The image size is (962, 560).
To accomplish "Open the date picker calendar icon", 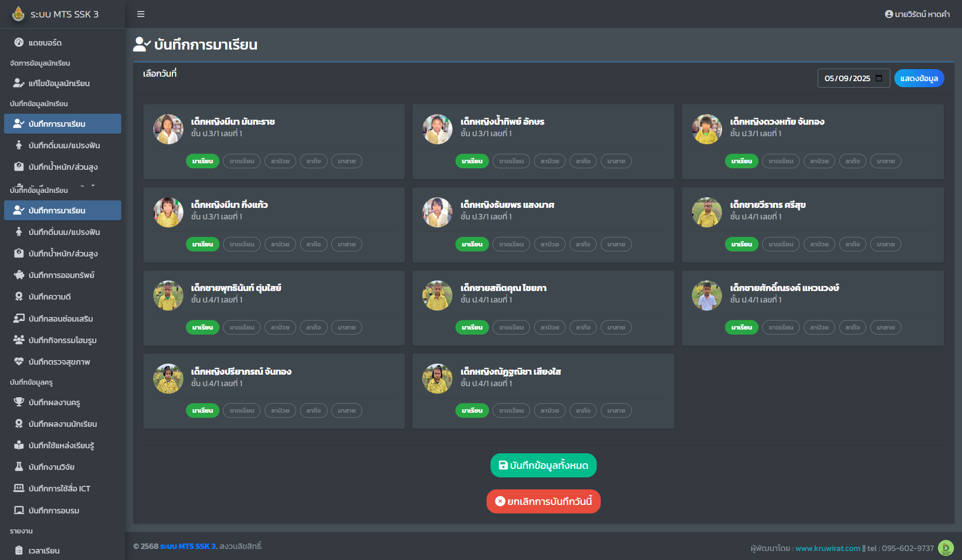I will 879,78.
